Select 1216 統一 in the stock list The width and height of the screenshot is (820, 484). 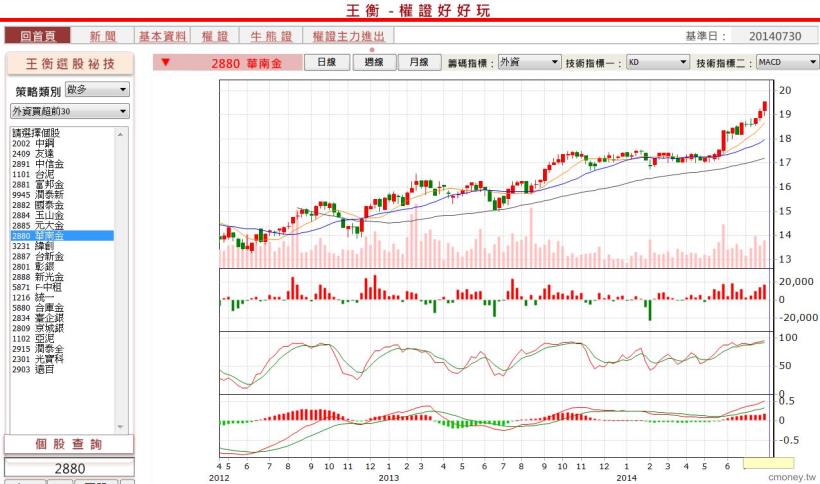pos(62,297)
